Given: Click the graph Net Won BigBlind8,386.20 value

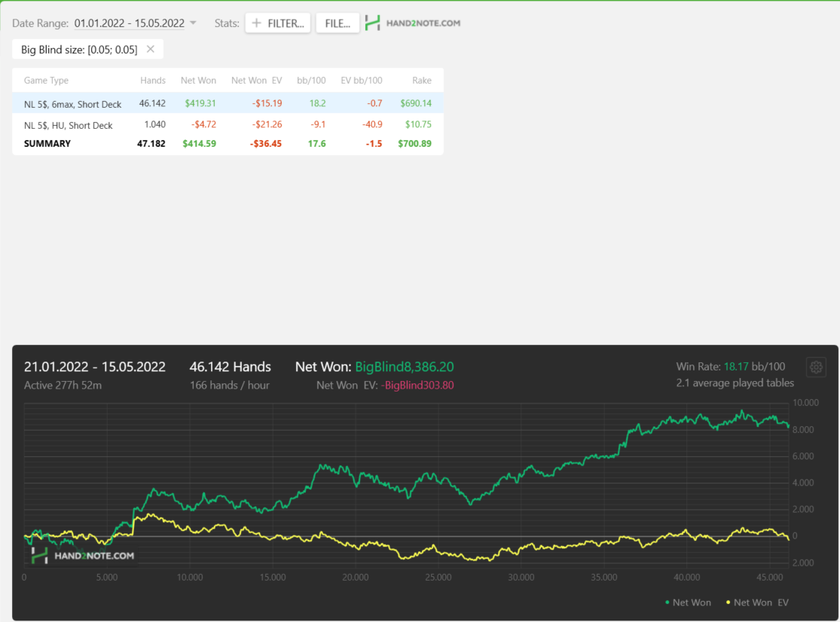Looking at the screenshot, I should click(405, 367).
